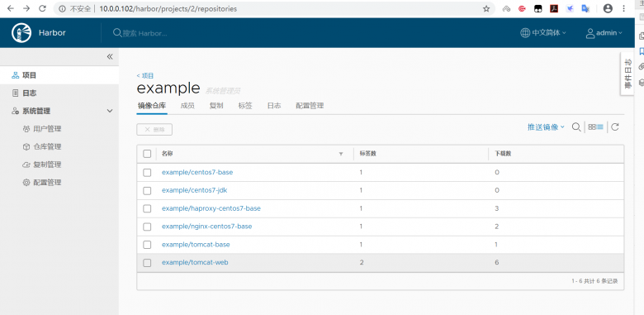The image size is (644, 315).
Task: Switch to the 镜像仓库 tab
Action: pos(152,106)
